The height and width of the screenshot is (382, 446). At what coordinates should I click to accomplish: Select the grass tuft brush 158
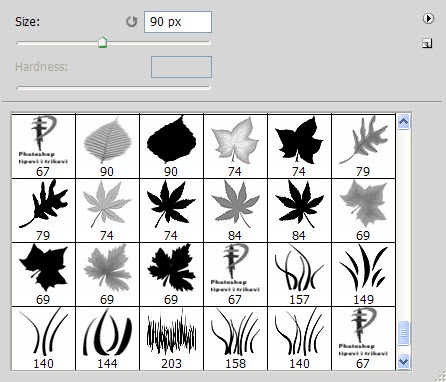(235, 338)
